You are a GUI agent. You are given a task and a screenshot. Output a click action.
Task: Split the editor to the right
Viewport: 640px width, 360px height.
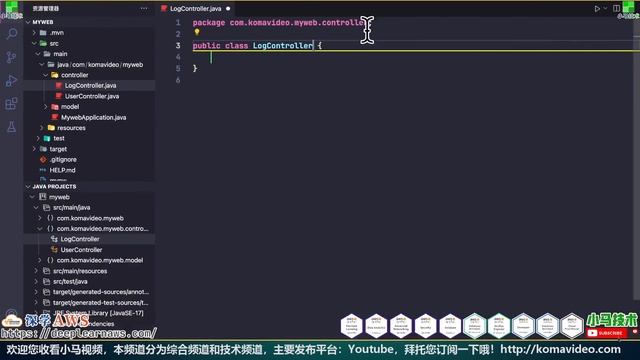coord(616,8)
